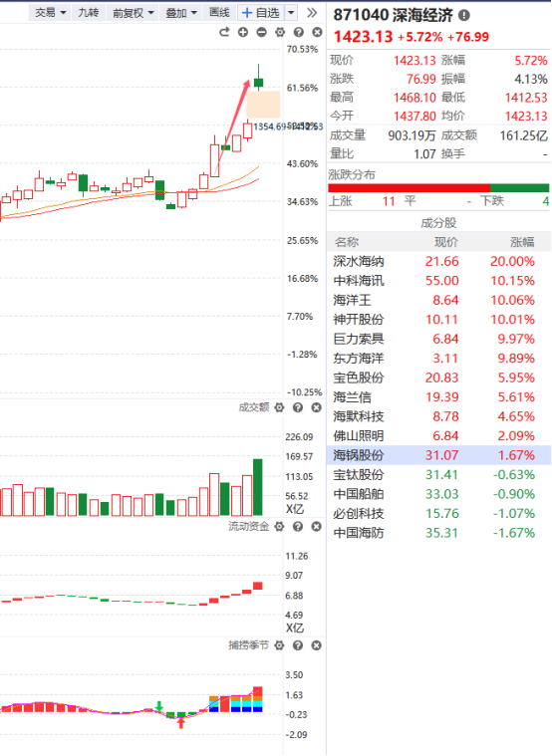Click the 最高 1468.10 value
The width and height of the screenshot is (552, 756).
point(414,98)
